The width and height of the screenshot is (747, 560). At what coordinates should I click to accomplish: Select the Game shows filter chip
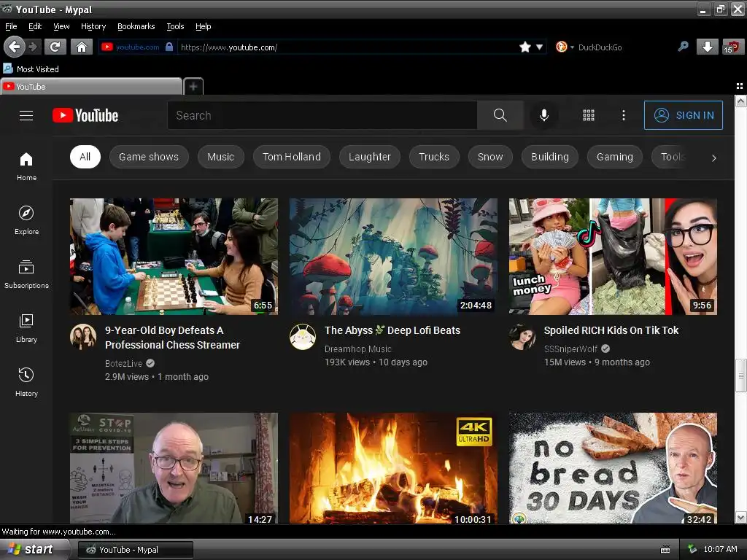[149, 157]
